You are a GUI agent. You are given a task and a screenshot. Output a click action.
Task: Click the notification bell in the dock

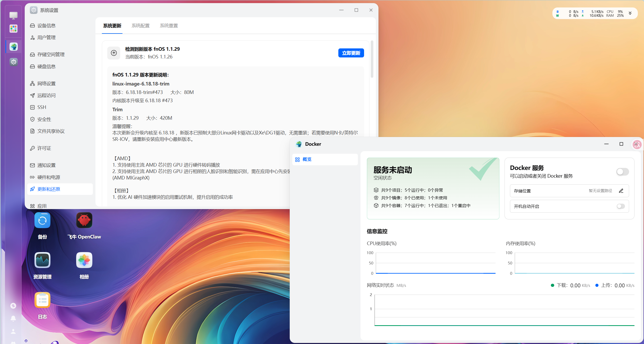coord(13,319)
